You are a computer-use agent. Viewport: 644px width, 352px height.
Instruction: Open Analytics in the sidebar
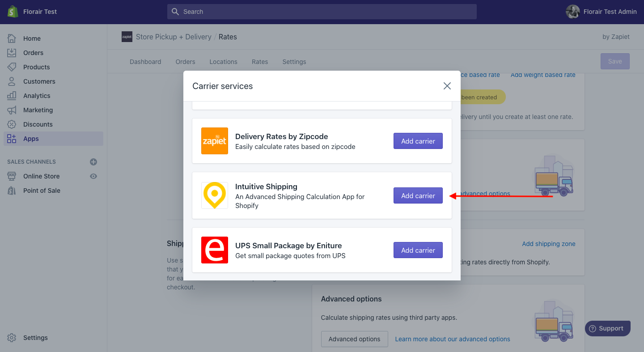(x=37, y=96)
